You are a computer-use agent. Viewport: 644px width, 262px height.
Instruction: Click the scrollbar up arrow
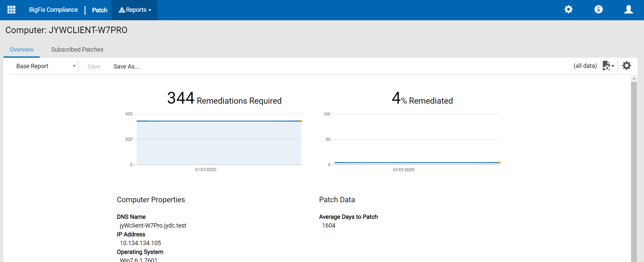point(634,78)
